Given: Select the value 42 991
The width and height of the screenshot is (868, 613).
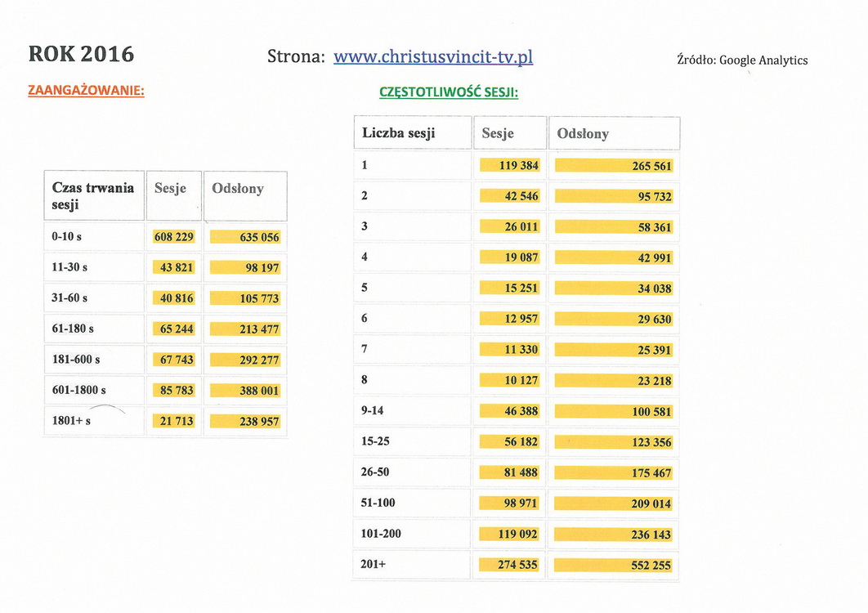Looking at the screenshot, I should point(655,258).
